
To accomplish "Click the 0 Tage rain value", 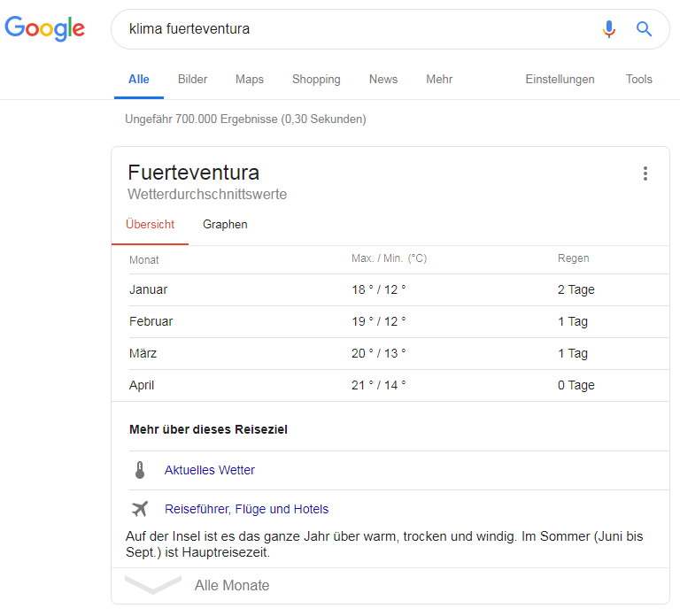I will [x=576, y=385].
